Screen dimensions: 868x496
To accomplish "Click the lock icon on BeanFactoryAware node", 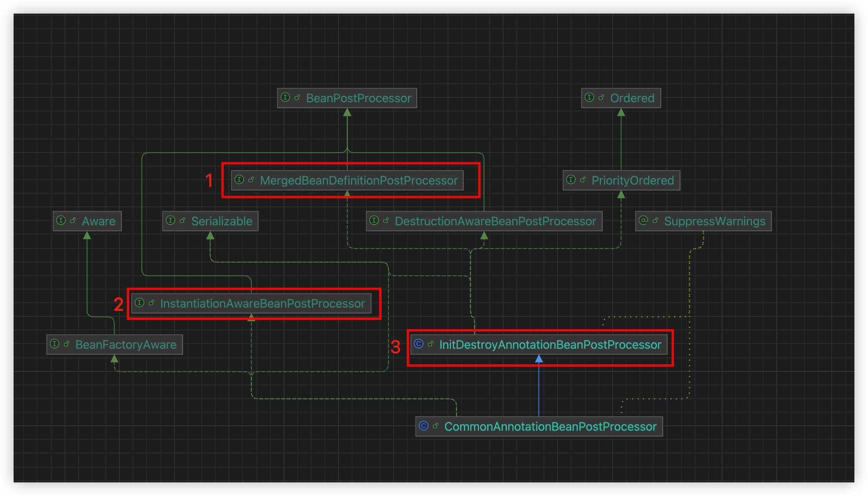I will 66,344.
